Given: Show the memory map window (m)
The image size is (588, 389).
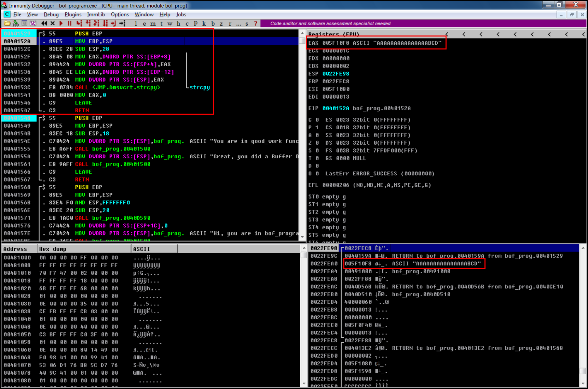Looking at the screenshot, I should tap(153, 24).
